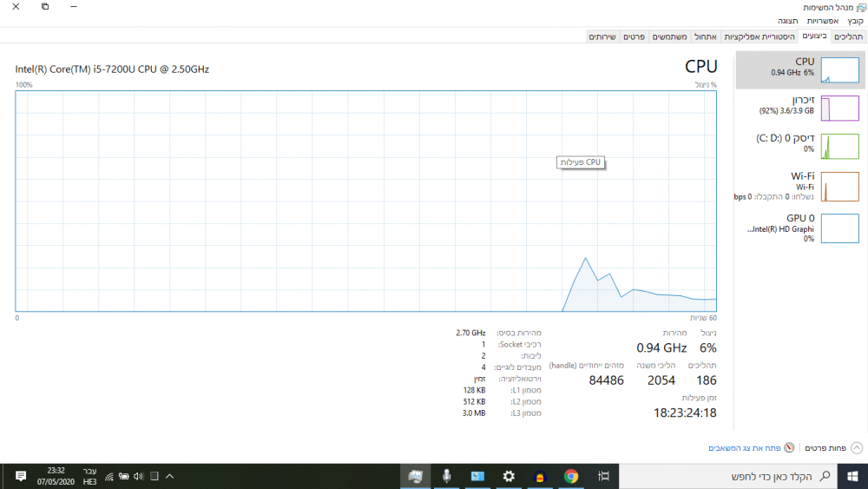Click the threads count 2054
868x489 pixels.
point(661,380)
